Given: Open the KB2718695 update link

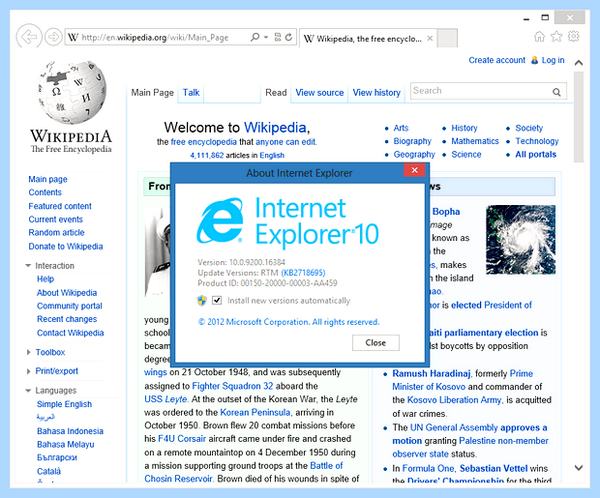Looking at the screenshot, I should pos(303,273).
